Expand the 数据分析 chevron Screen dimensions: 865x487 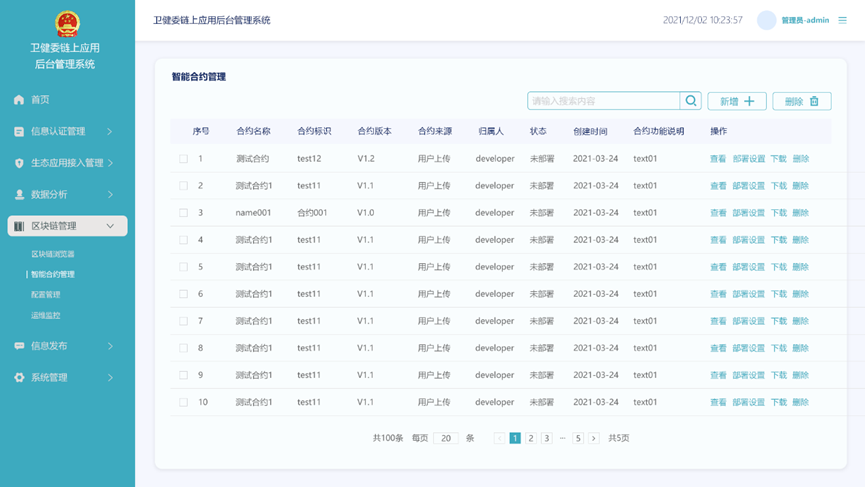click(110, 195)
